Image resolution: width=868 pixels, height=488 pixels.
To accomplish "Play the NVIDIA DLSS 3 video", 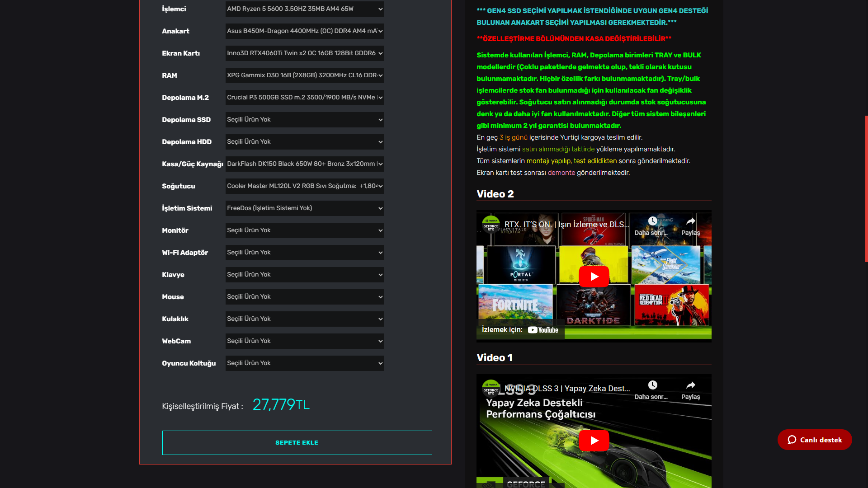I will [x=594, y=441].
